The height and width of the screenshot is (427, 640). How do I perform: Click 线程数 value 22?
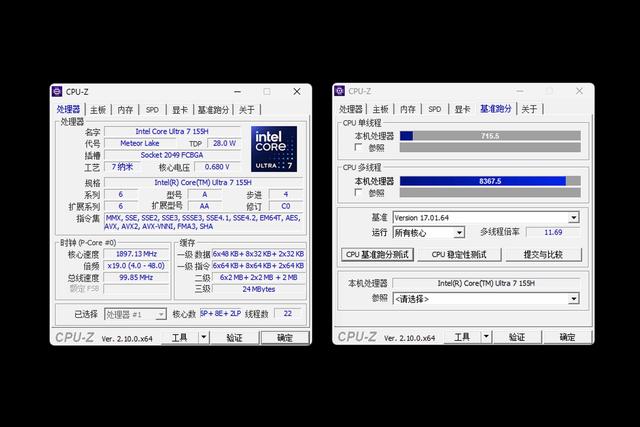[288, 314]
